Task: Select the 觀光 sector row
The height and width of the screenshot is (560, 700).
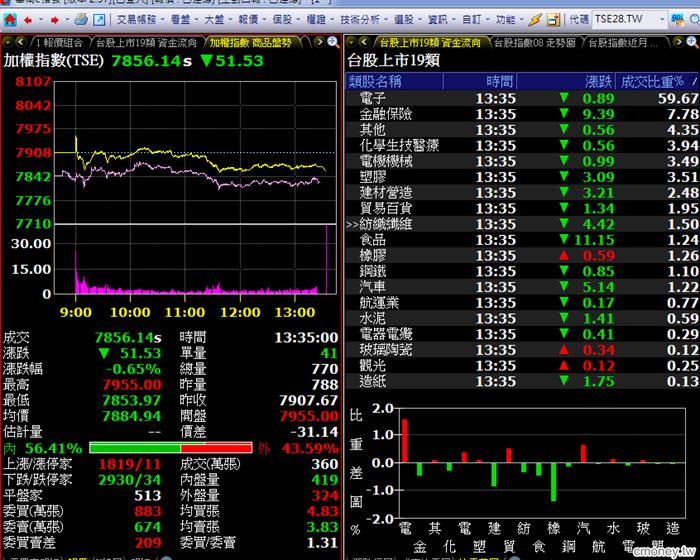Action: point(522,365)
